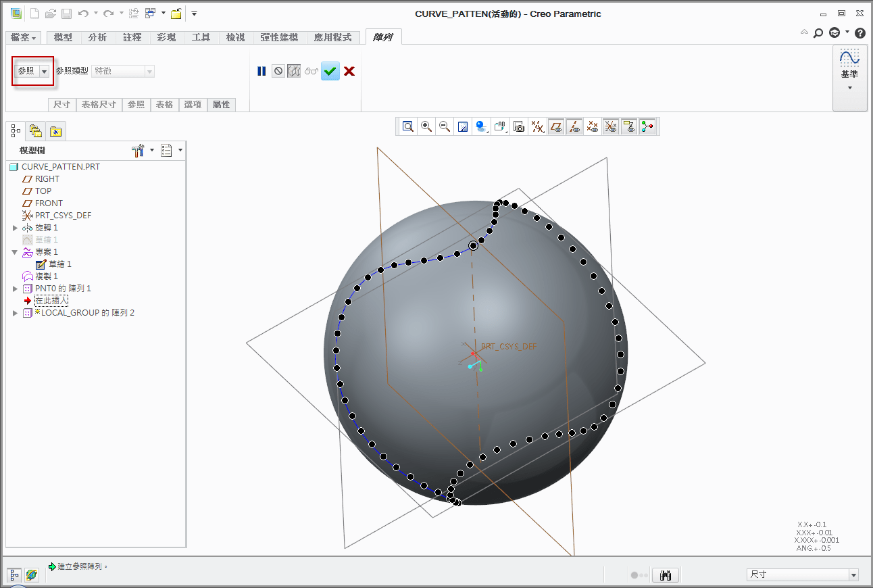
Task: Switch to the 模型 ribbon tab
Action: pyautogui.click(x=63, y=37)
